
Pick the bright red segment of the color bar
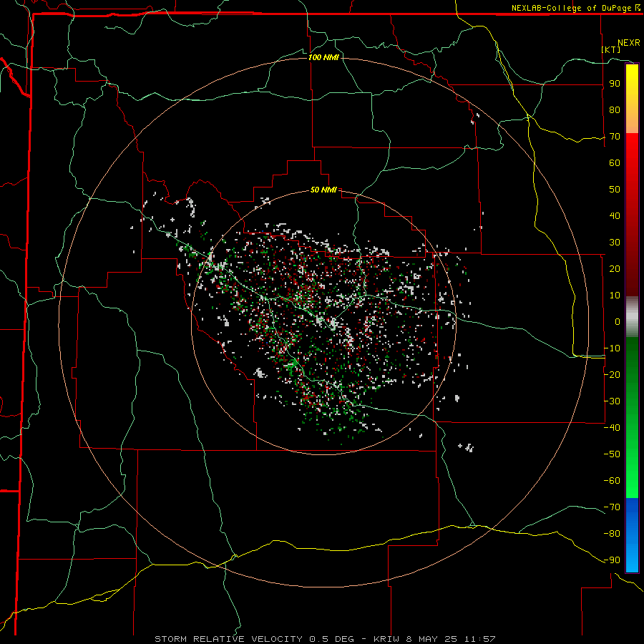pyautogui.click(x=632, y=150)
